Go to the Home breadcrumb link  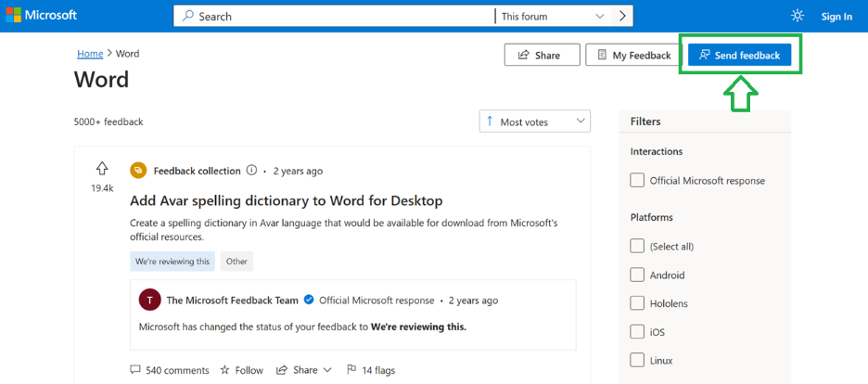[90, 54]
